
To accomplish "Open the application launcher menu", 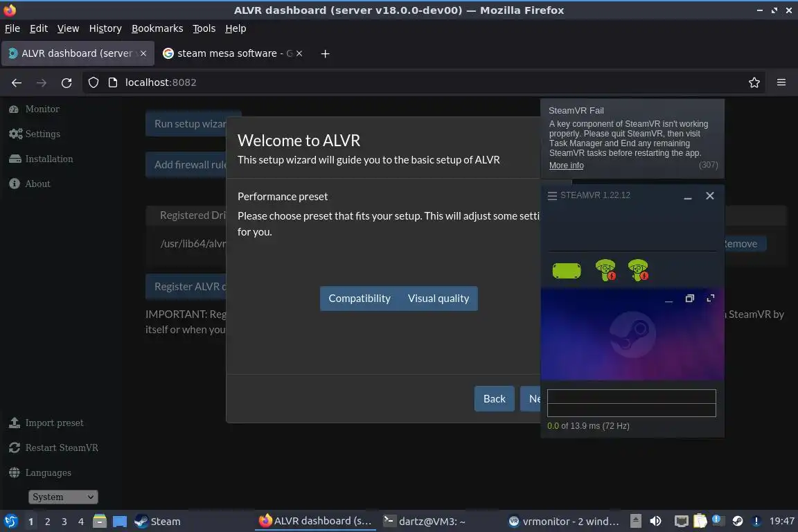I will tap(10, 521).
